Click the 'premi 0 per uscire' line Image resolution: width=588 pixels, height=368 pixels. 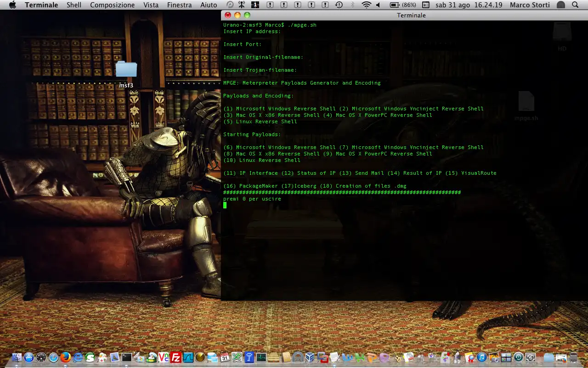coord(252,199)
